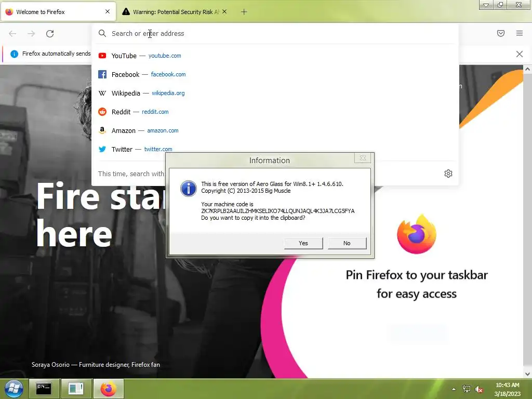The height and width of the screenshot is (399, 532).
Task: Close the Information dialog with X
Action: [362, 158]
